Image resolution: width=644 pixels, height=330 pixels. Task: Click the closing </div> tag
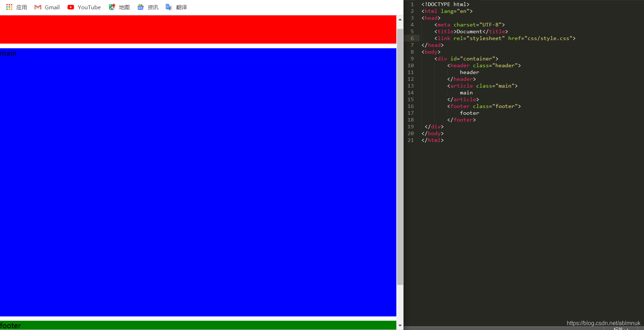pos(434,127)
